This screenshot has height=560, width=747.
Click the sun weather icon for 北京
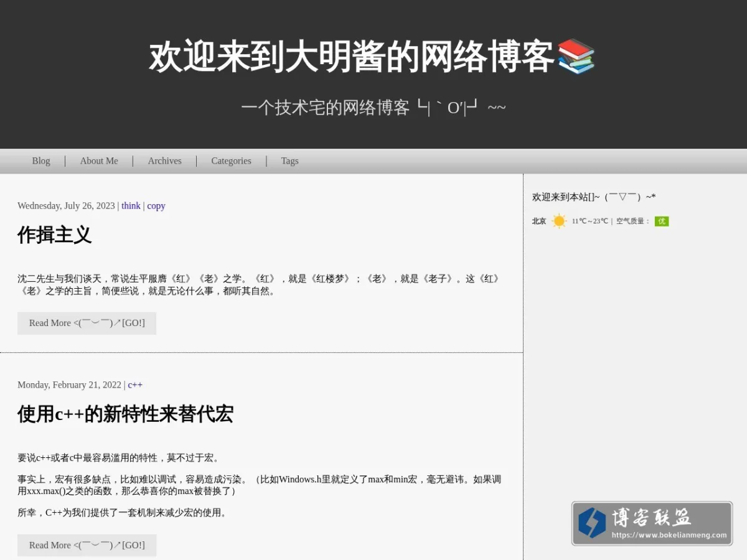tap(559, 221)
